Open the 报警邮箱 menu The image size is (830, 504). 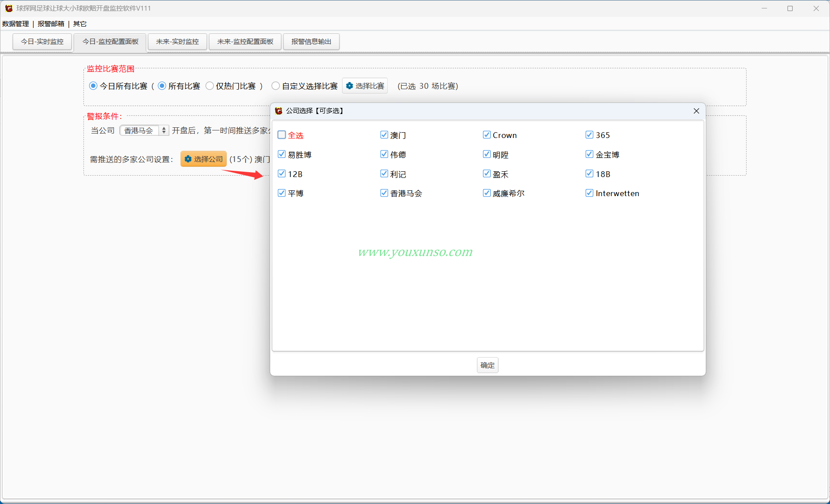[x=51, y=24]
